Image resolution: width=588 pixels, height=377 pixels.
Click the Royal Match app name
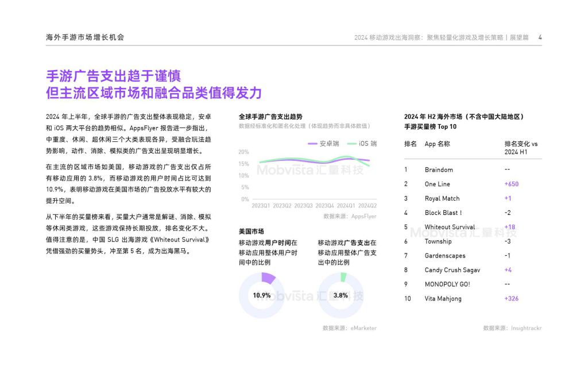tap(442, 198)
